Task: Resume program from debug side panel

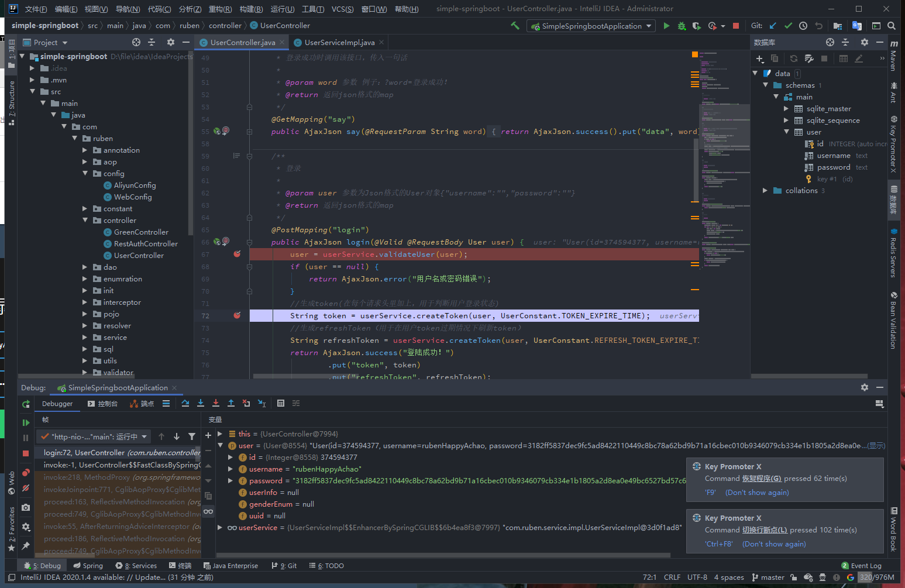Action: [x=26, y=422]
